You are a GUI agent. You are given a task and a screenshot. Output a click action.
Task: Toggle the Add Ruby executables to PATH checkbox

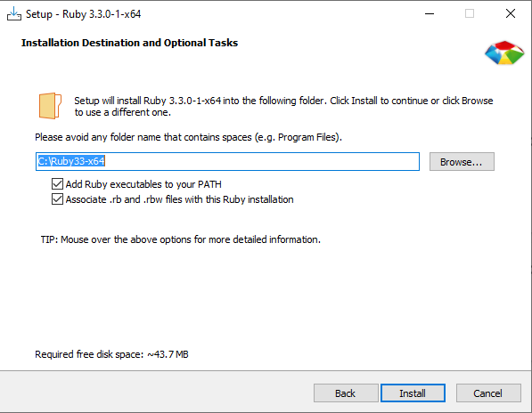point(57,184)
